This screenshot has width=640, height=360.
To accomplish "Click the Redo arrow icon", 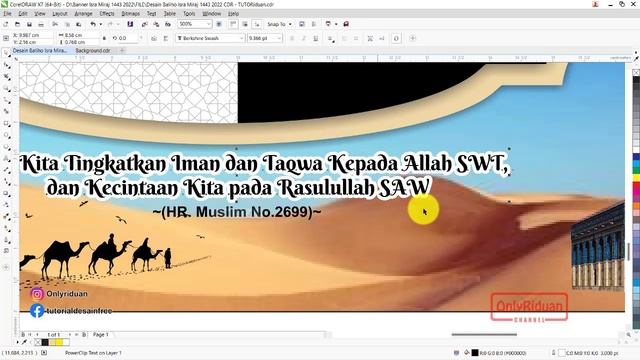I will pos(109,24).
